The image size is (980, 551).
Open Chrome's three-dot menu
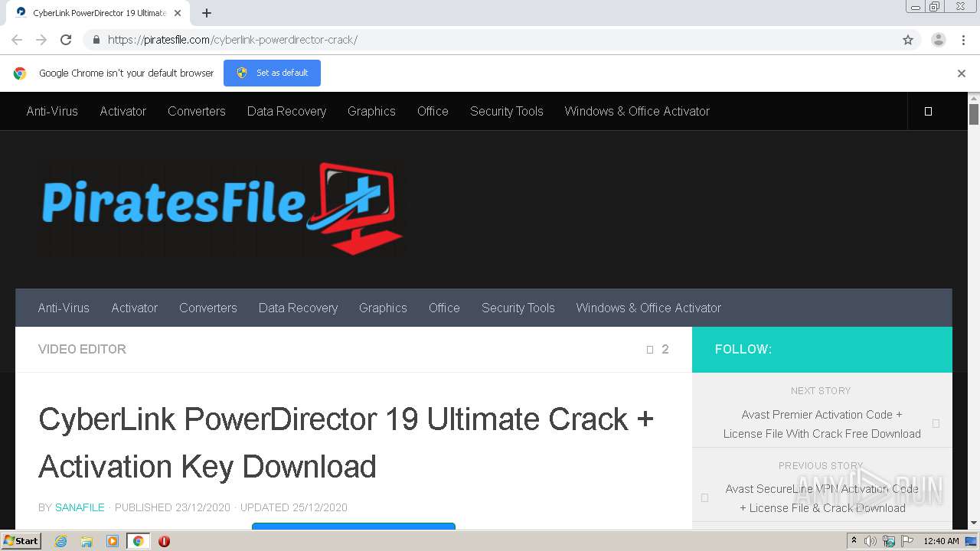tap(964, 40)
